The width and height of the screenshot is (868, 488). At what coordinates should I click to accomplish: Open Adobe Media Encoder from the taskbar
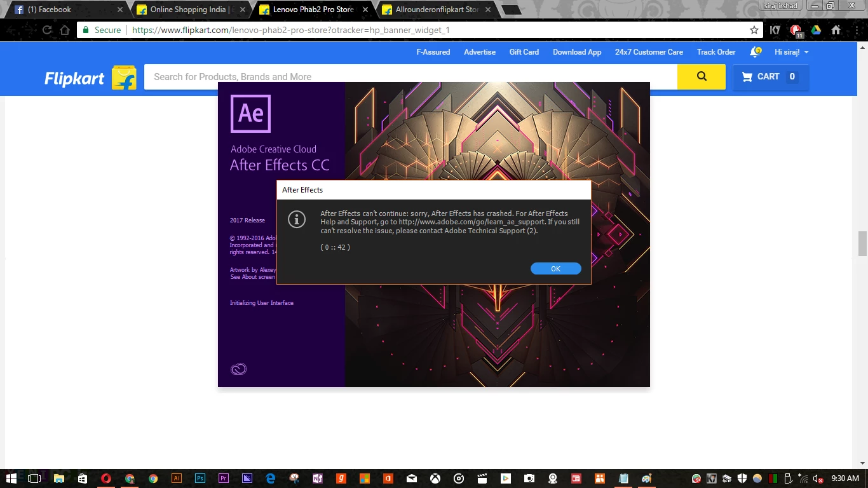[x=247, y=478]
